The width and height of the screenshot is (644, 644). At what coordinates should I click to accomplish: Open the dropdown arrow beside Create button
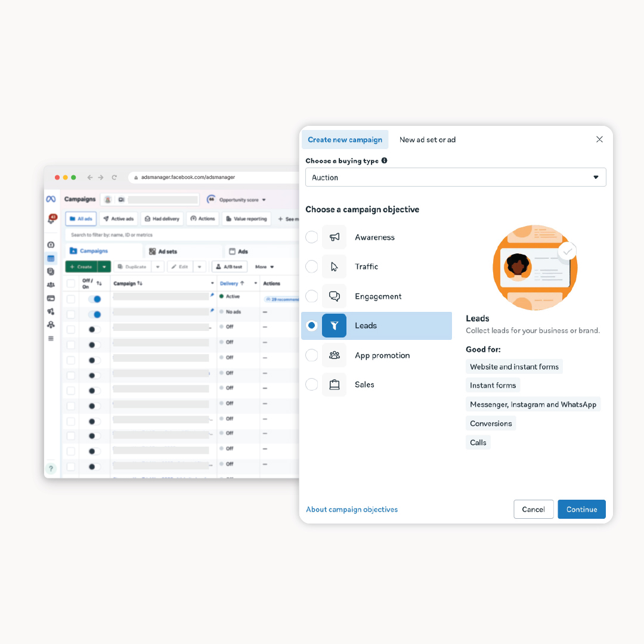(104, 267)
